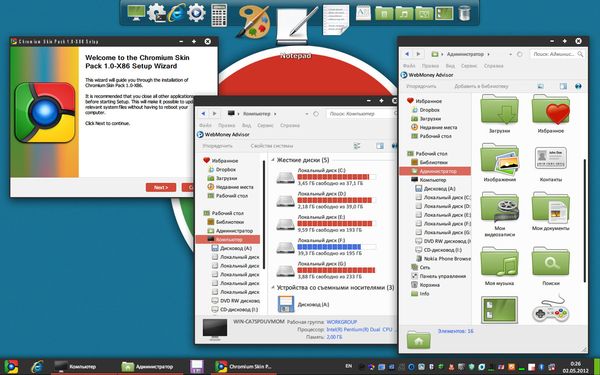The image size is (600, 375).
Task: Open Упорядочить dropdown in Компьютер window
Action: coord(217,146)
